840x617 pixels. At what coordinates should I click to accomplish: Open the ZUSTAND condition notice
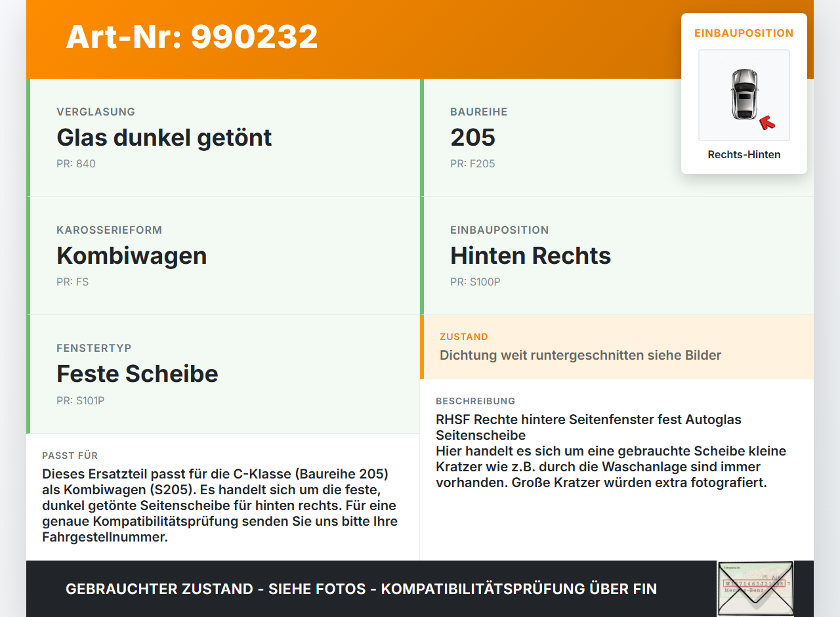pos(617,347)
